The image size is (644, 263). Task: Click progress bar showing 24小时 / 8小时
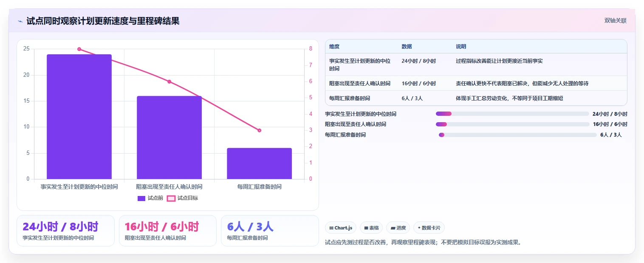pos(512,114)
